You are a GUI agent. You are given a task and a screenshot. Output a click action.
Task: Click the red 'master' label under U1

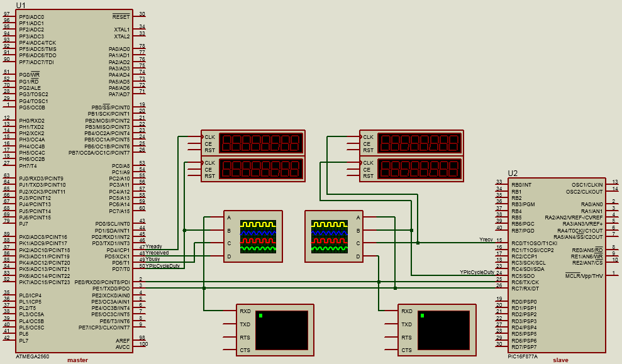coord(78,360)
